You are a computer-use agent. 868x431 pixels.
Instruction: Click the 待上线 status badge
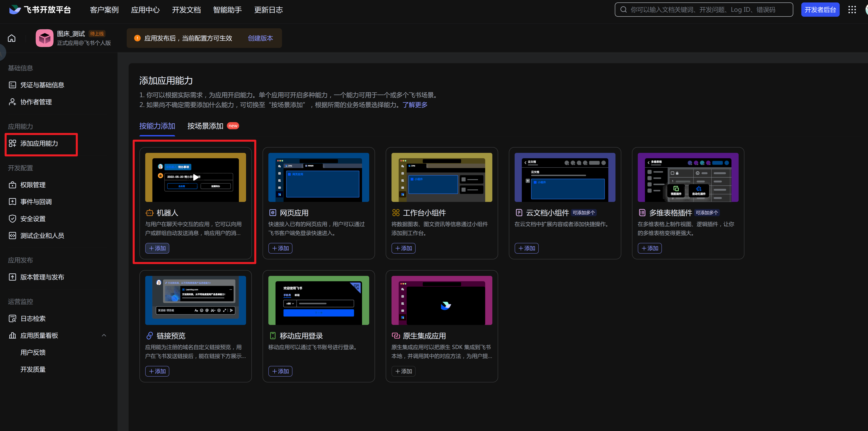point(97,34)
